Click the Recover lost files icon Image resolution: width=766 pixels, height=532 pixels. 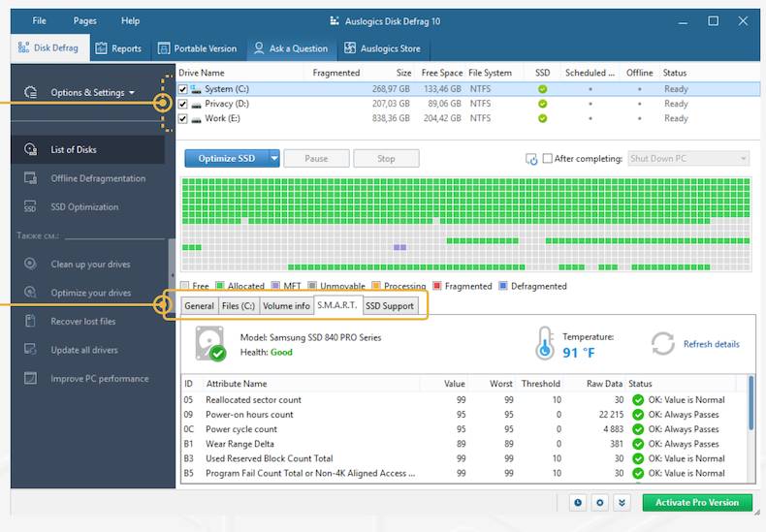30,321
